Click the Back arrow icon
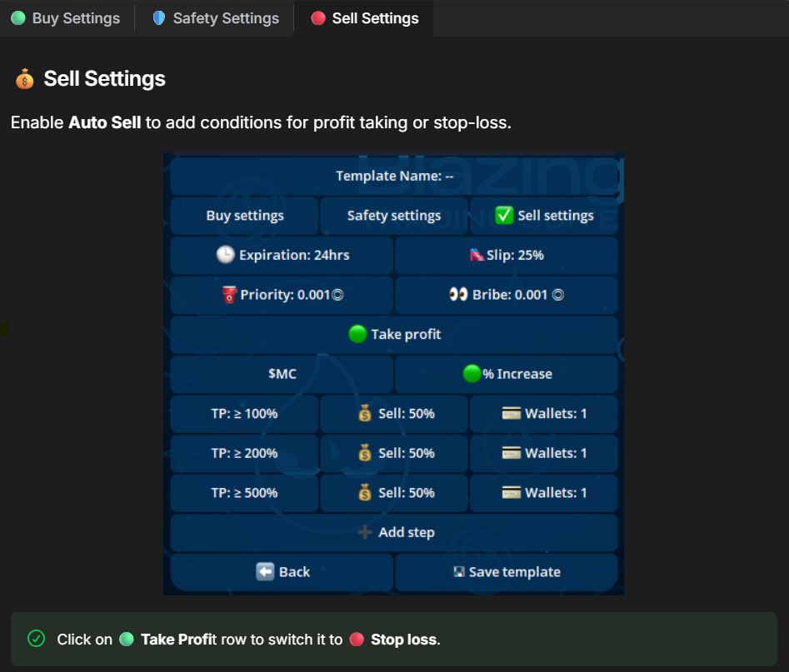The width and height of the screenshot is (789, 672). coord(265,572)
